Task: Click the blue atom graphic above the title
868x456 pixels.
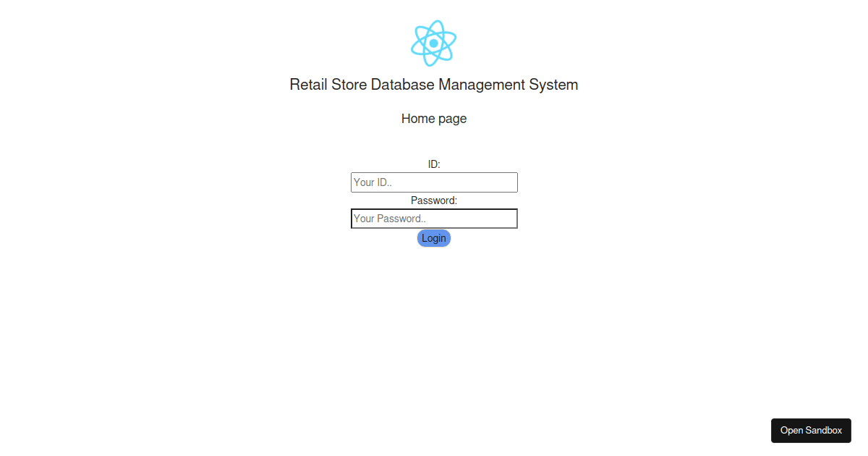Action: pyautogui.click(x=434, y=43)
